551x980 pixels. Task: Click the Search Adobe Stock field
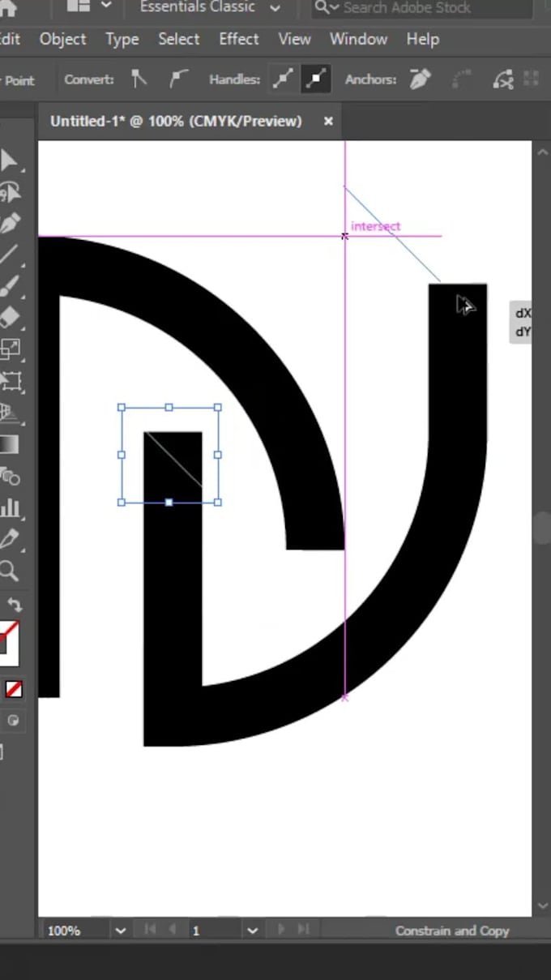(x=423, y=8)
